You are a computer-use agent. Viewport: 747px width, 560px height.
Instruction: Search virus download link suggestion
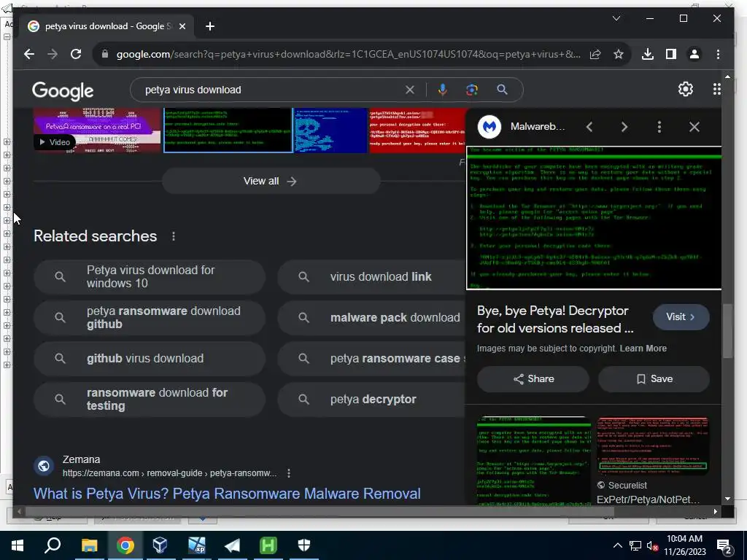(x=371, y=276)
